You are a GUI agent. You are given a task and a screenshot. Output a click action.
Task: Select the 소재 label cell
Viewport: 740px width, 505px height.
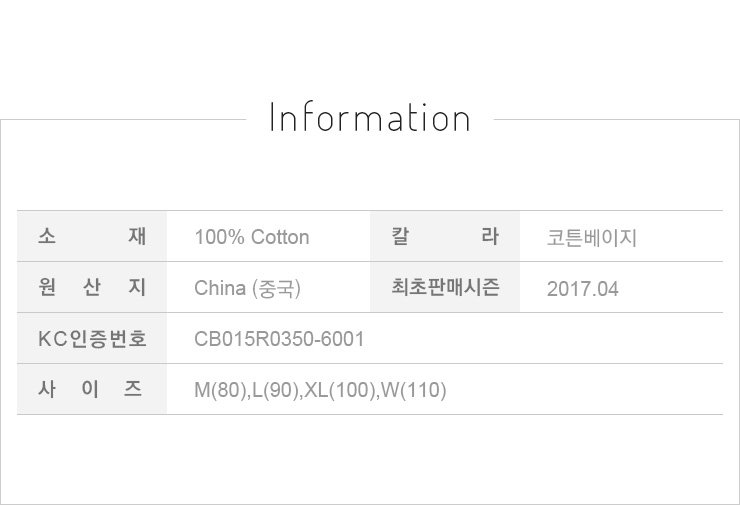(x=92, y=237)
